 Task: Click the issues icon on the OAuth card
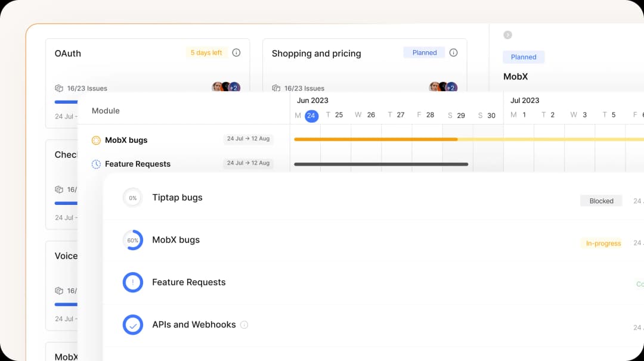click(x=58, y=88)
